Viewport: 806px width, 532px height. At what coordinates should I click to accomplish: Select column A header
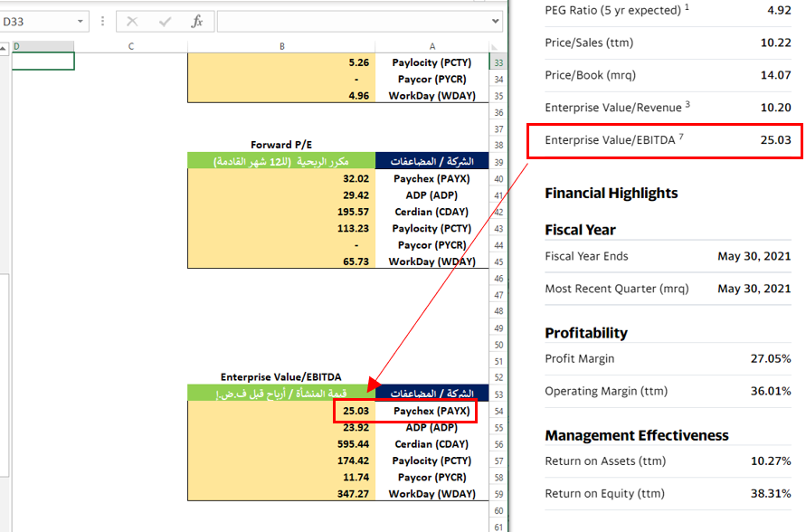[432, 46]
